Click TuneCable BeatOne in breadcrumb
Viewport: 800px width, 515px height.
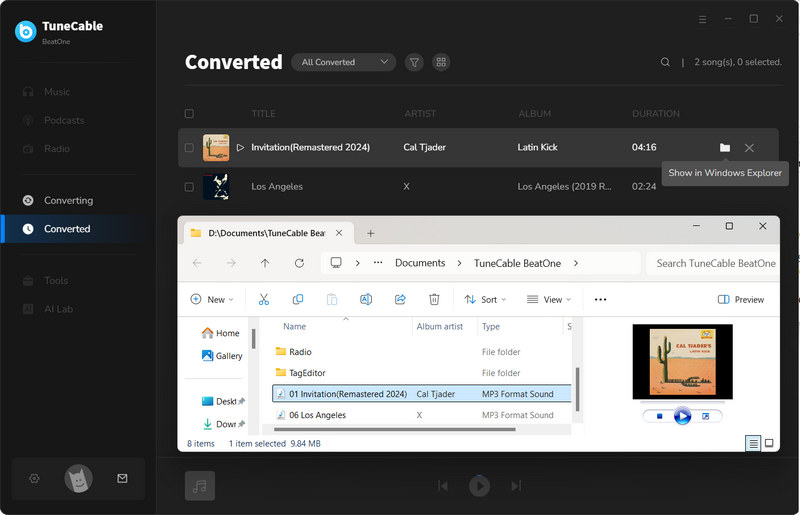point(517,263)
